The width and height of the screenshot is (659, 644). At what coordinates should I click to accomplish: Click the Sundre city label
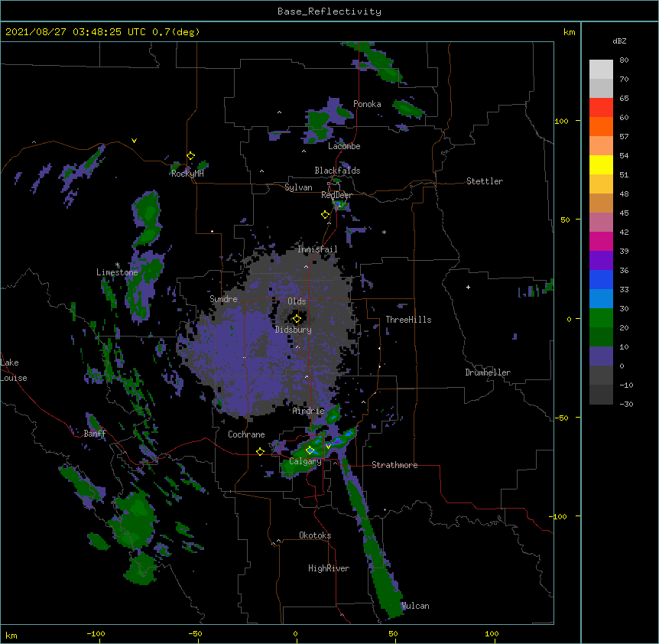223,299
